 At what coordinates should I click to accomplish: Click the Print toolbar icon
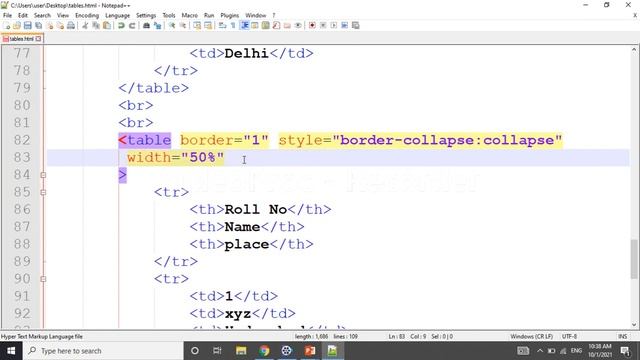pyautogui.click(x=71, y=26)
